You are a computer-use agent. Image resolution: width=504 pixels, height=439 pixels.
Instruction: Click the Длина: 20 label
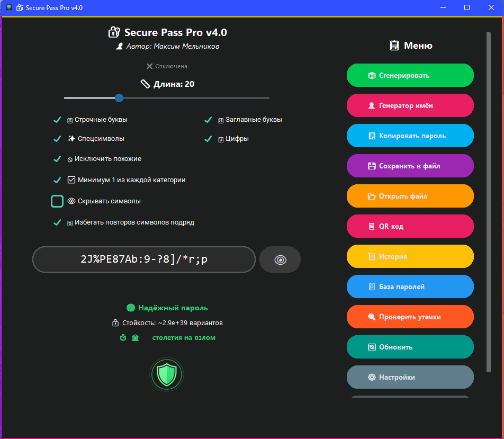click(x=174, y=84)
